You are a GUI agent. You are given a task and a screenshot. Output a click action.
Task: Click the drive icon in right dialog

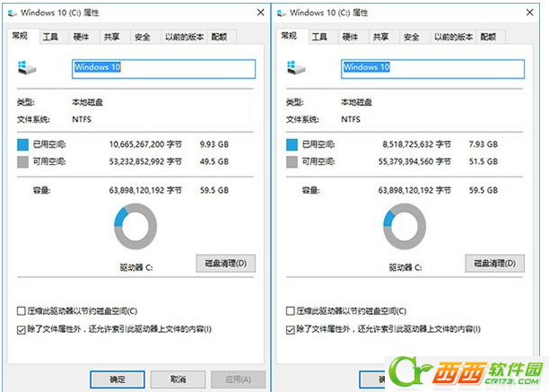tap(296, 67)
